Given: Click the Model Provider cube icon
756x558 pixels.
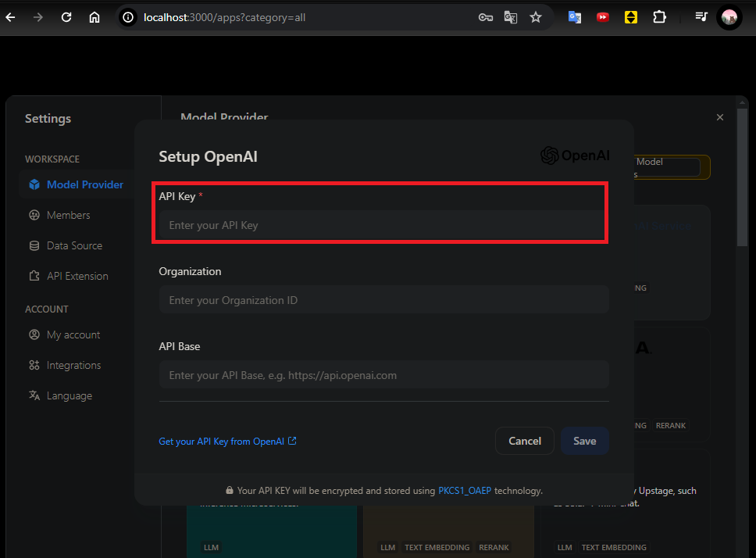Looking at the screenshot, I should click(34, 184).
